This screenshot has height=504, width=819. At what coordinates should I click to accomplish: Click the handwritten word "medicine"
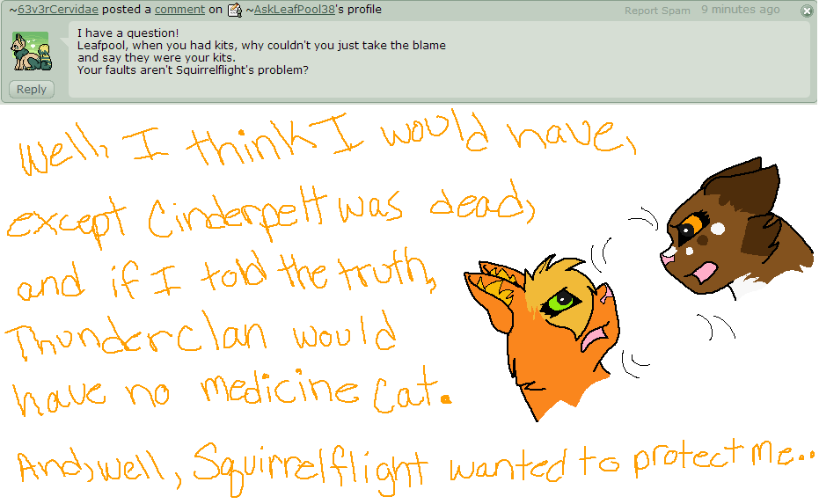280,388
